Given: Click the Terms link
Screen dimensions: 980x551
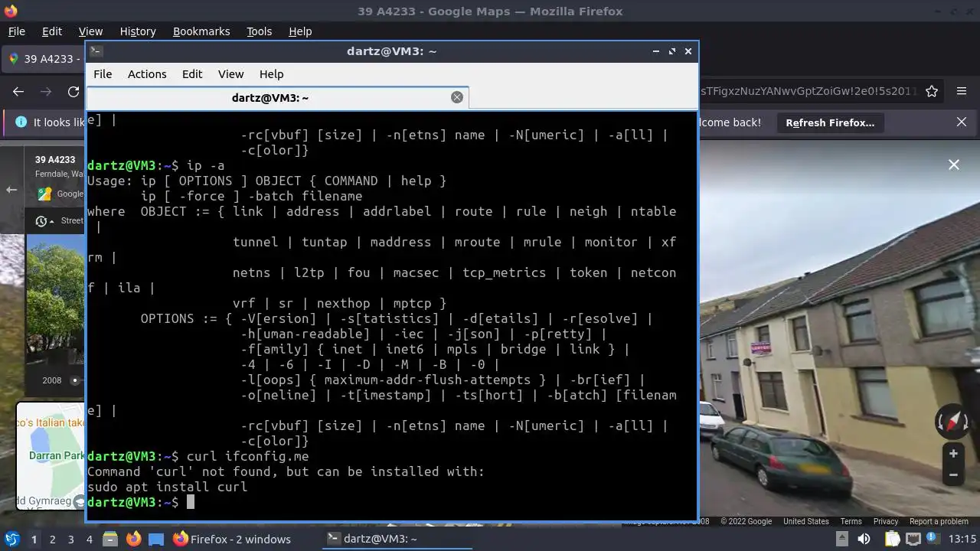Looking at the screenshot, I should 851,521.
